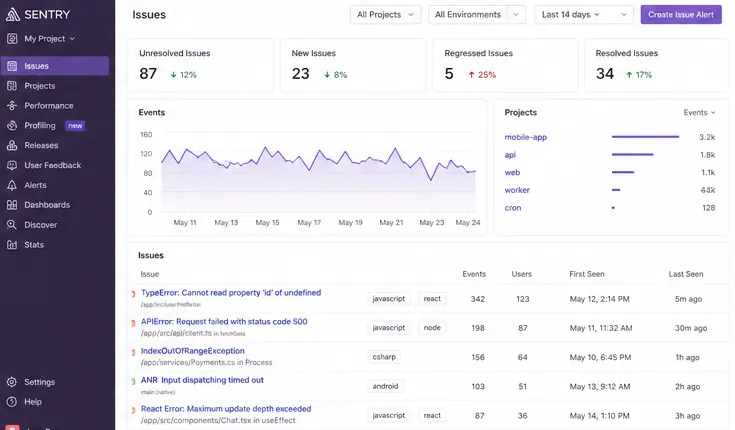Viewport: 735px width, 430px height.
Task: Click the web events bar
Action: pos(623,173)
